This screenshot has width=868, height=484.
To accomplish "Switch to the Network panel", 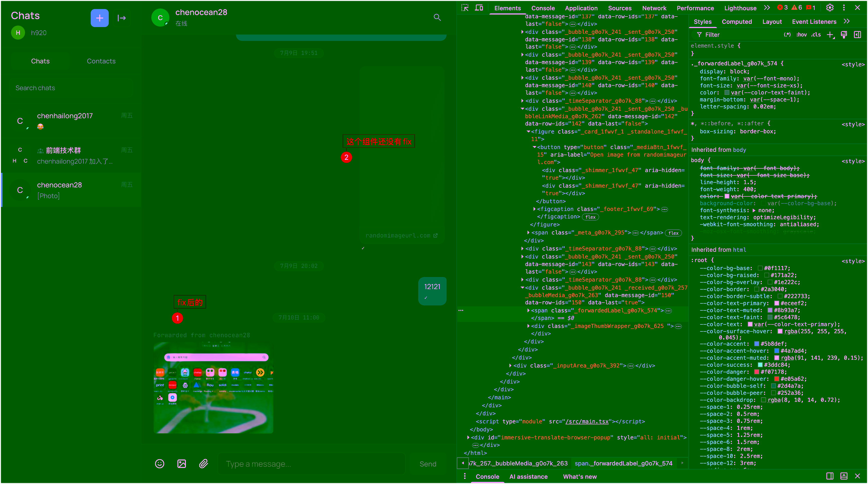I will 654,8.
